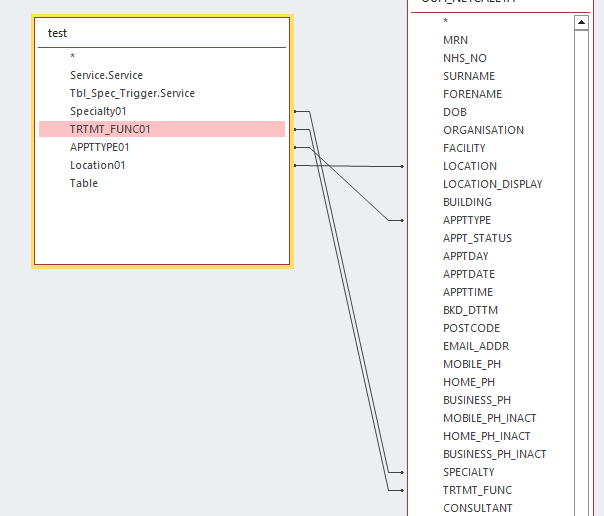This screenshot has height=516, width=604.
Task: Select the DOB field
Action: [x=455, y=112]
